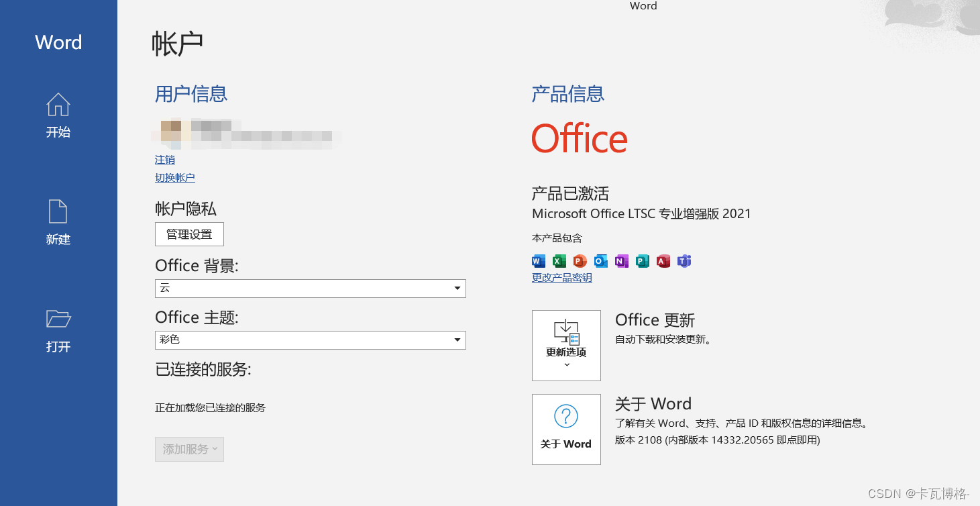Click the red Office logo text
The width and height of the screenshot is (980, 506).
(580, 139)
